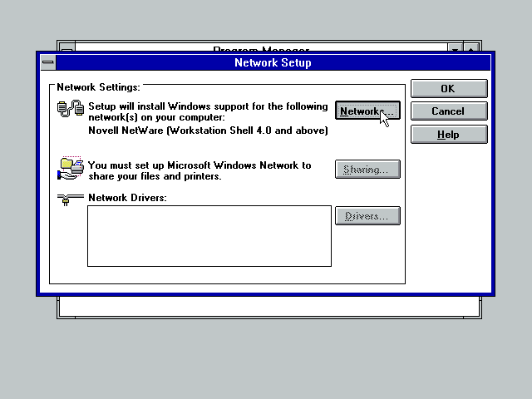Click the Network Drivers adapter icon
This screenshot has width=532, height=399.
pyautogui.click(x=70, y=199)
